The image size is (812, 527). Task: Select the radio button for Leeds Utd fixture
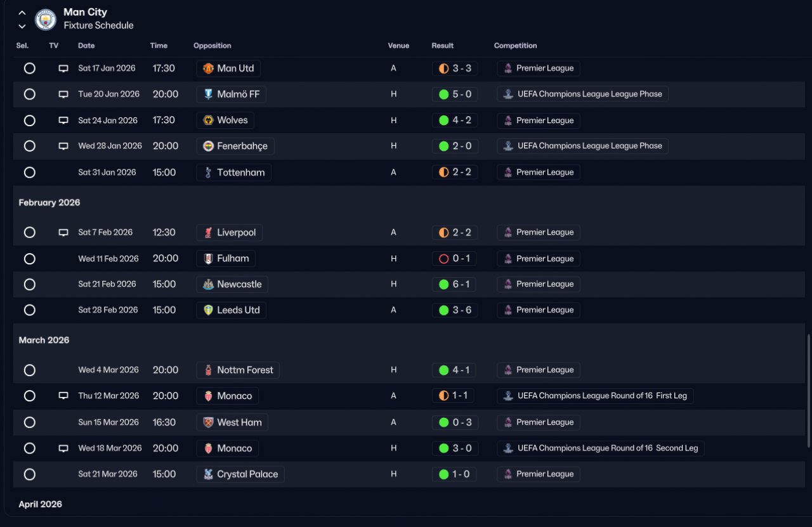click(x=29, y=310)
